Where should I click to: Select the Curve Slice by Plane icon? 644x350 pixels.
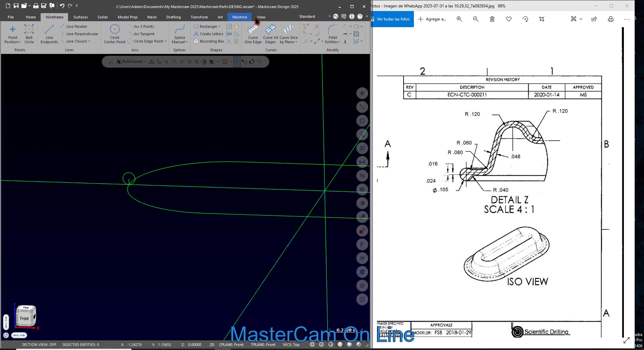[288, 29]
